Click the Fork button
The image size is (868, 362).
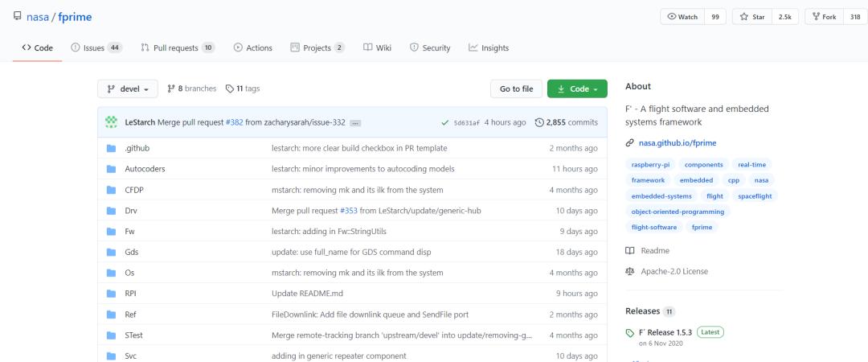click(x=825, y=17)
